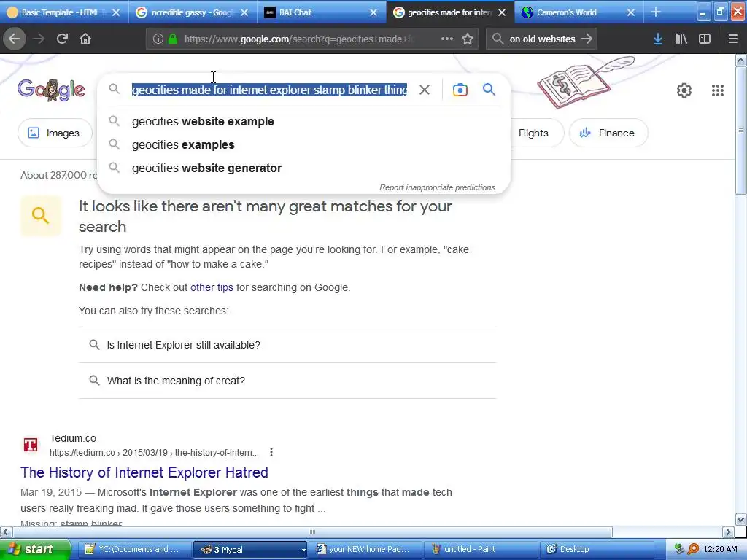Show site information icon in address bar

158,39
